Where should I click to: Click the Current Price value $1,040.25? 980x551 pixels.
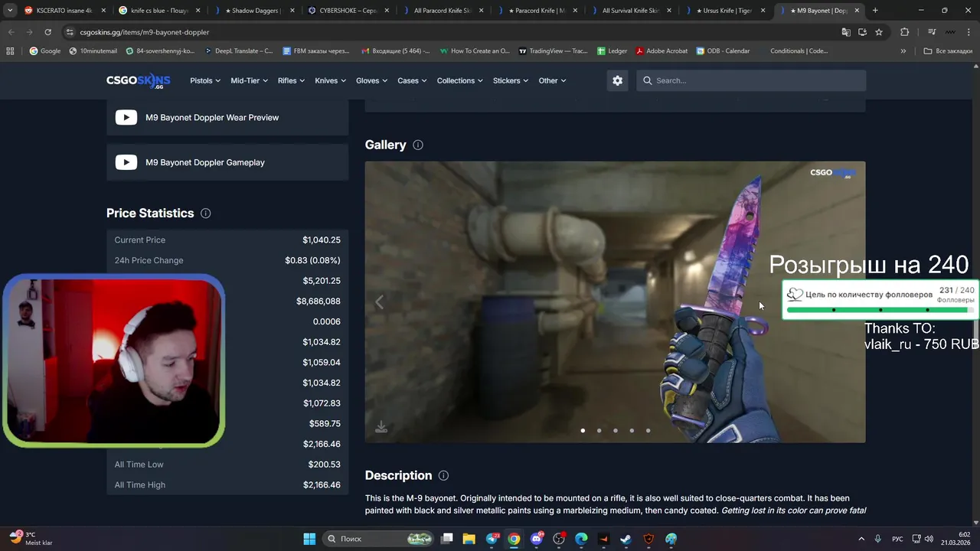(x=322, y=240)
